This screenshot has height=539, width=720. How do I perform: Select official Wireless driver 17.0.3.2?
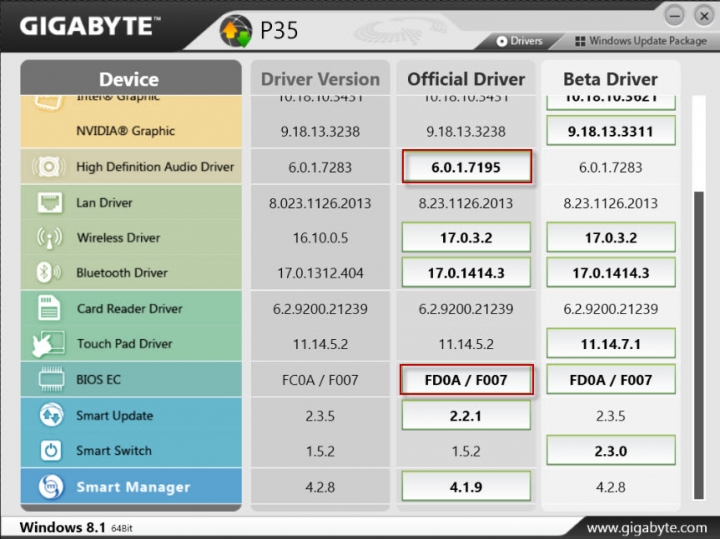click(x=466, y=237)
